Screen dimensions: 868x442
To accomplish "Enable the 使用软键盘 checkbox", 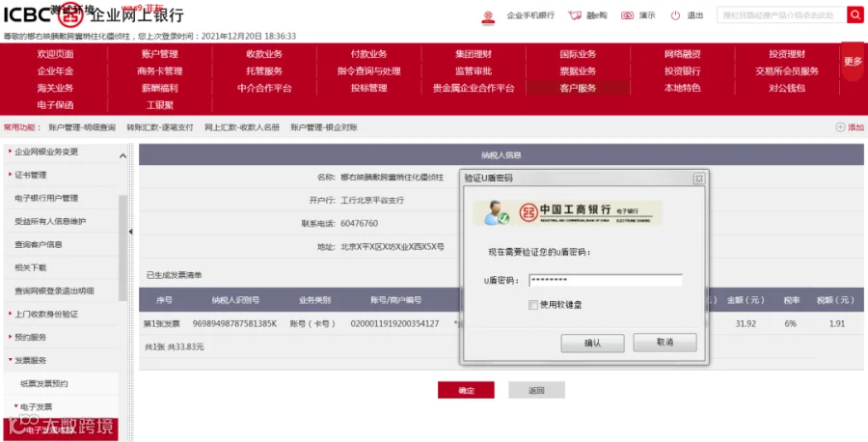I will click(x=533, y=305).
